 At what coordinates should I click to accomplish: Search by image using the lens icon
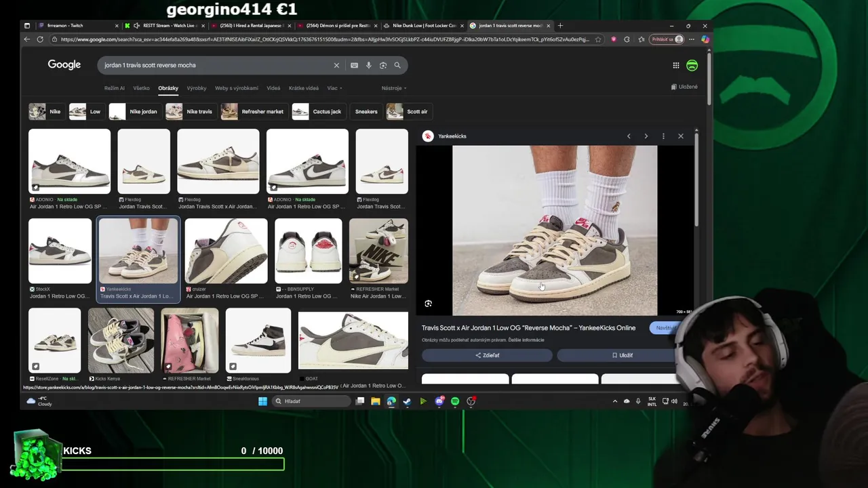click(x=383, y=65)
